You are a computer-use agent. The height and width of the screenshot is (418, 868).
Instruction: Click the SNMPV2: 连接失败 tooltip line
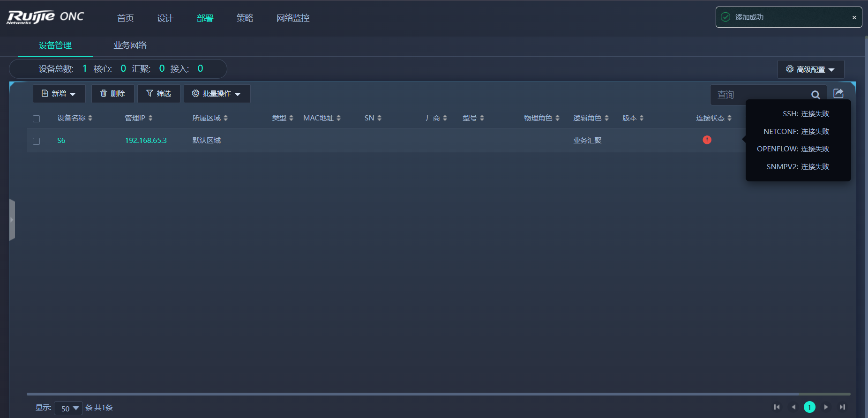coord(798,167)
